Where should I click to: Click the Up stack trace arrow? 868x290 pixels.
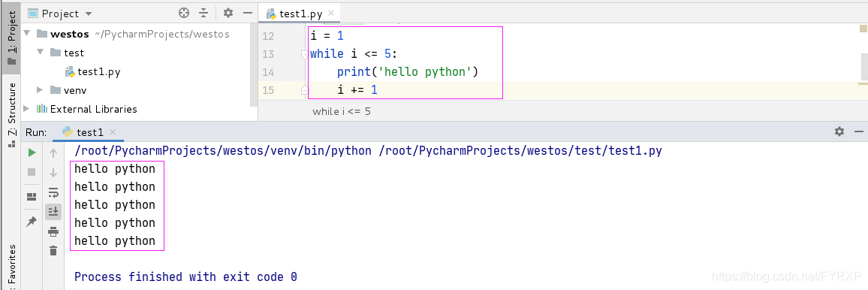coord(53,153)
